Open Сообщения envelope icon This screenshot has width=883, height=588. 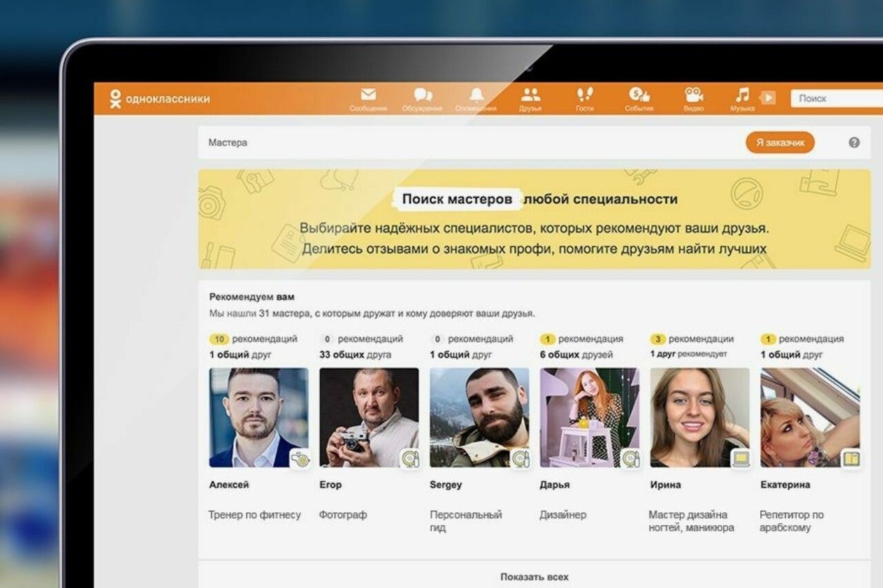(x=368, y=95)
